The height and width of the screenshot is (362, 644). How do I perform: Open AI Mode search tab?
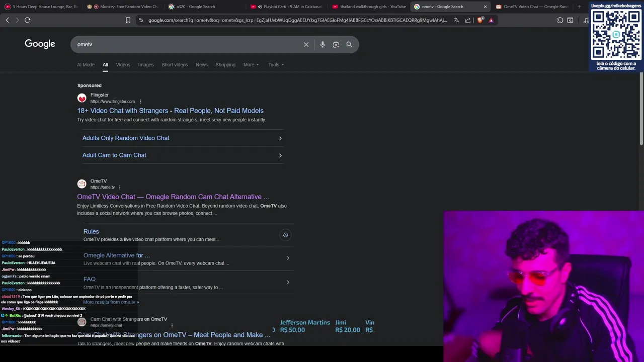[x=86, y=65]
